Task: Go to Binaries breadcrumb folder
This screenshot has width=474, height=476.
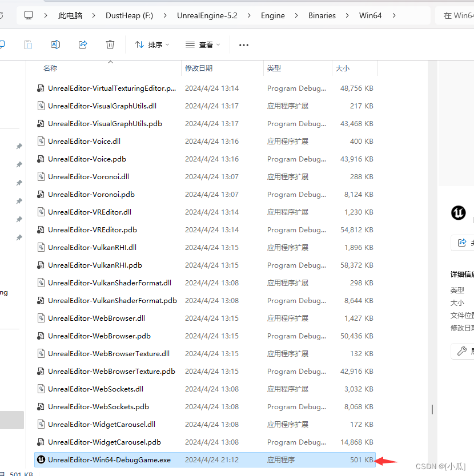Action: [x=322, y=15]
